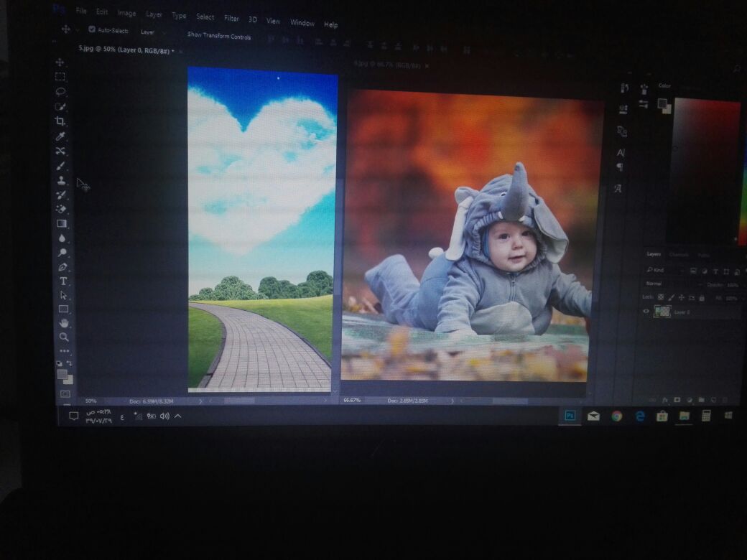Image resolution: width=747 pixels, height=560 pixels.
Task: Select the Clone Stamp tool
Action: (62, 180)
